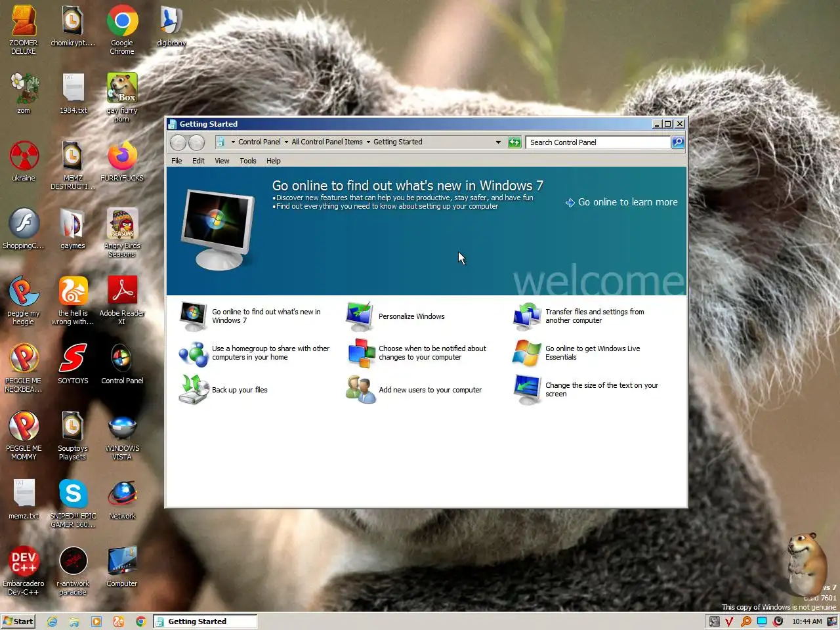Expand Control Panel breadcrumb arrow
This screenshot has height=630, width=840.
[x=286, y=142]
